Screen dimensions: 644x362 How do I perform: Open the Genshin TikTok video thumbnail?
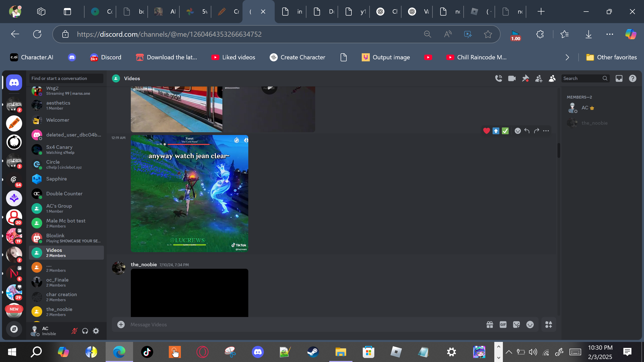(189, 194)
